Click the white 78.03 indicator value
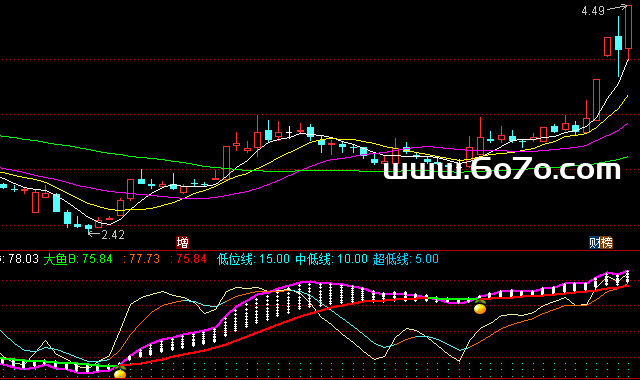This screenshot has height=380, width=640. [x=23, y=259]
